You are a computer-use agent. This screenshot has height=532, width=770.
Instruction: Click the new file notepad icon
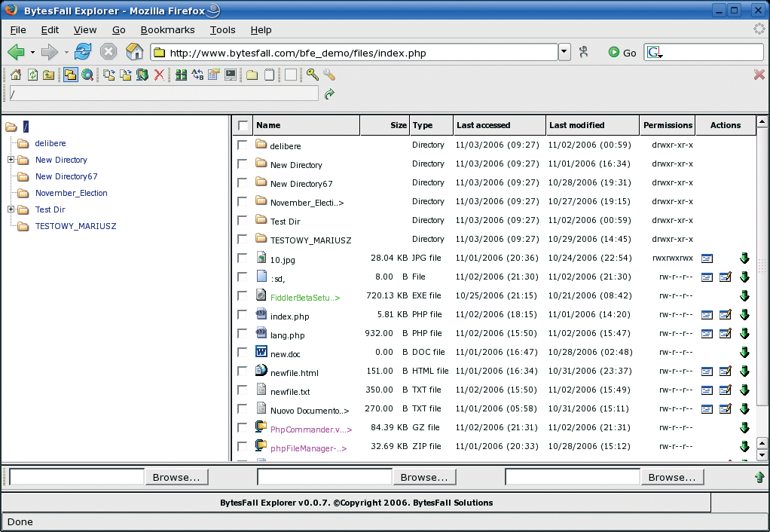tap(269, 75)
